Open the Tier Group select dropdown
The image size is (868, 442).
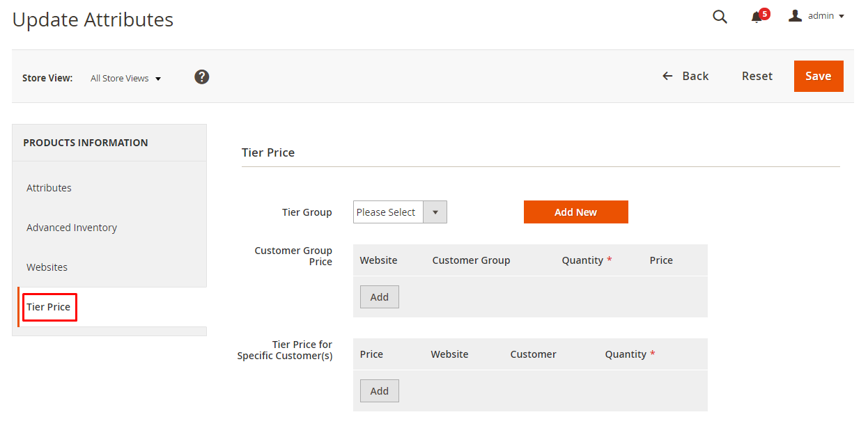400,212
